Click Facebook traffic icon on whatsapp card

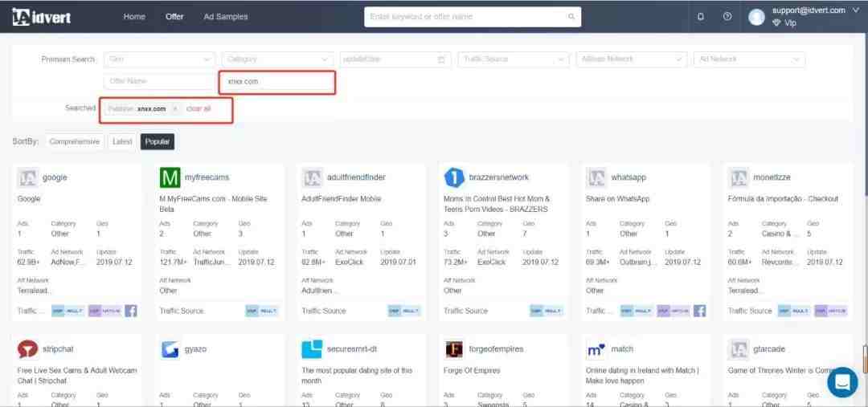(700, 311)
